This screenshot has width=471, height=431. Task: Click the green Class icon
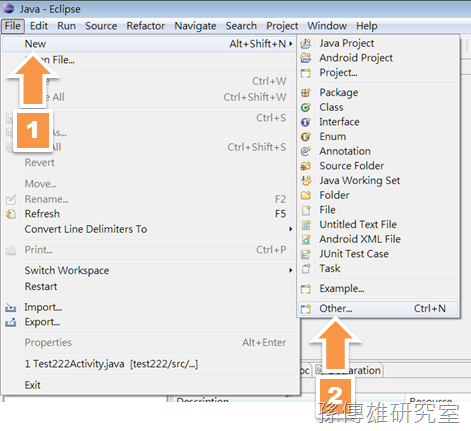point(306,107)
